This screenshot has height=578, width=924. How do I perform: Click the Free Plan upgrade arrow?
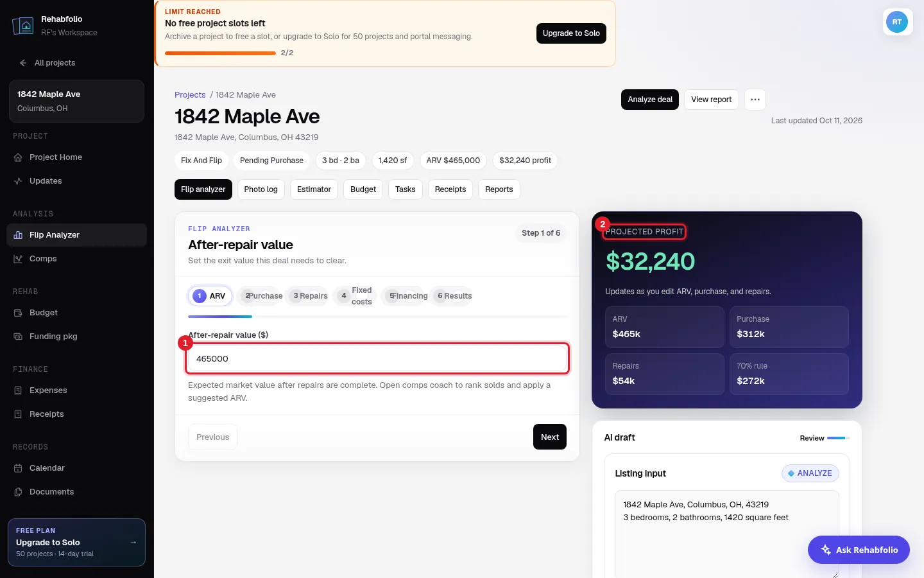click(133, 543)
